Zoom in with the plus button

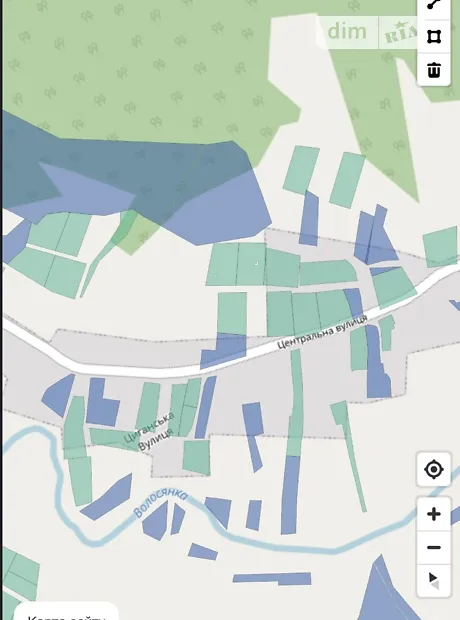coord(433,514)
